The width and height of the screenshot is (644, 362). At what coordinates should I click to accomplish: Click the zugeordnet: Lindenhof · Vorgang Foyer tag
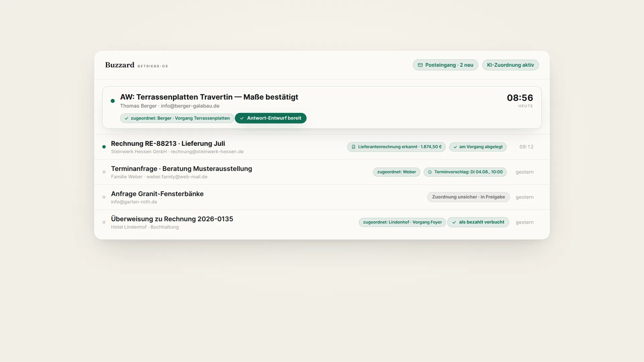pyautogui.click(x=402, y=222)
